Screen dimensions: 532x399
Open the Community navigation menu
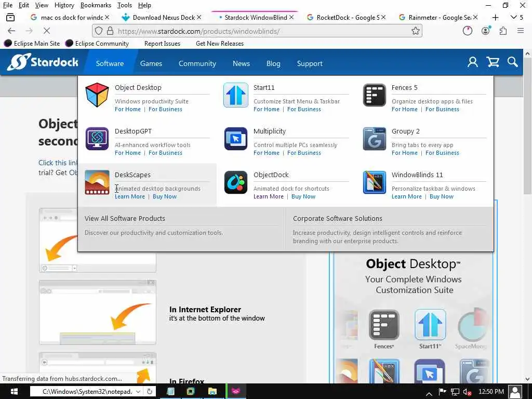pos(197,63)
